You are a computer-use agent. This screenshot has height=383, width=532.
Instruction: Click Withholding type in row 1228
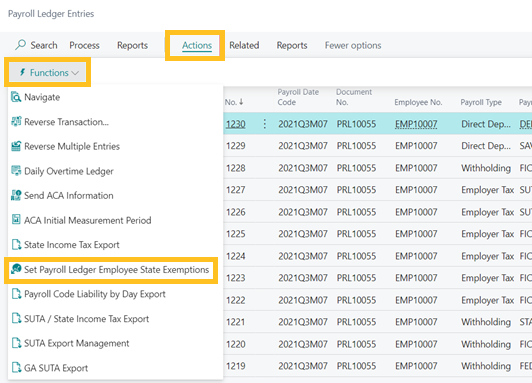point(486,168)
